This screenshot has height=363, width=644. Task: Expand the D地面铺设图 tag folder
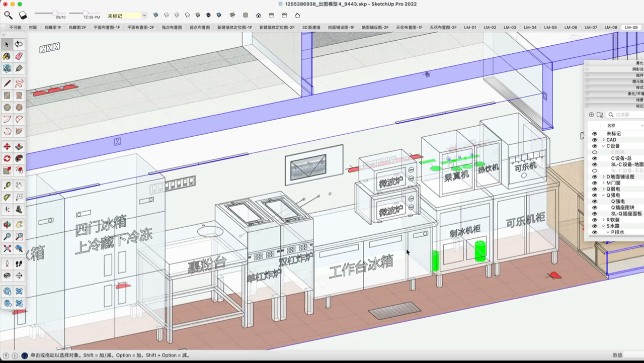click(603, 177)
